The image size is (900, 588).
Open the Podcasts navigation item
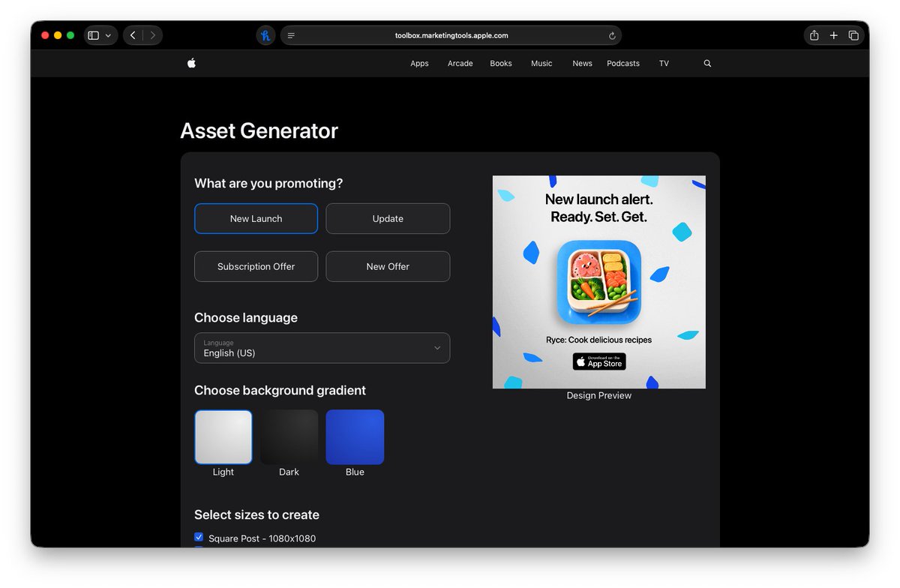point(623,64)
